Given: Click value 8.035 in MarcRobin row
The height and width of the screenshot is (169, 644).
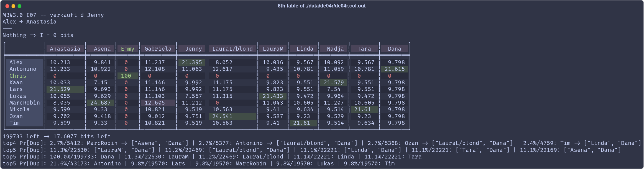Looking at the screenshot, I should tap(62, 103).
